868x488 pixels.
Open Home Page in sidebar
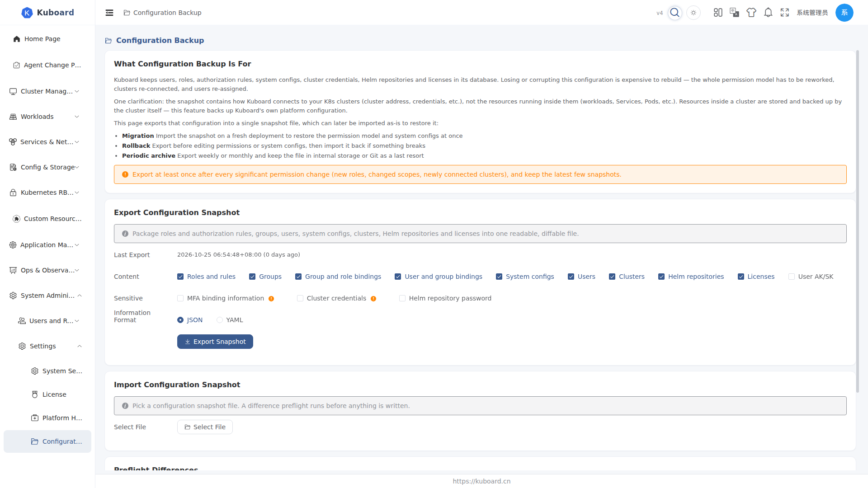[47, 39]
